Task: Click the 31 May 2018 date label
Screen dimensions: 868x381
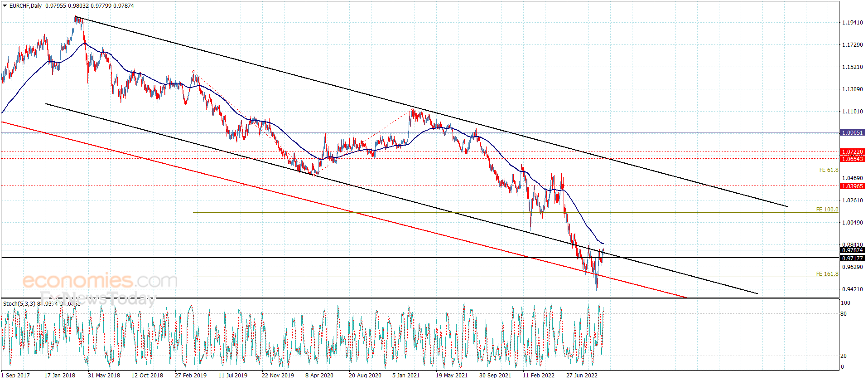Action: pos(104,375)
